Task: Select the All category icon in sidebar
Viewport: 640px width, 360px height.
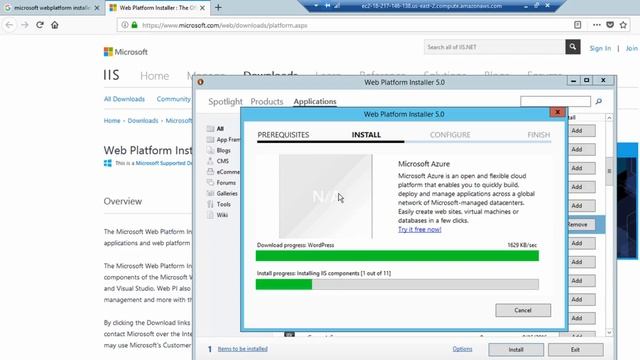Action: coord(211,129)
